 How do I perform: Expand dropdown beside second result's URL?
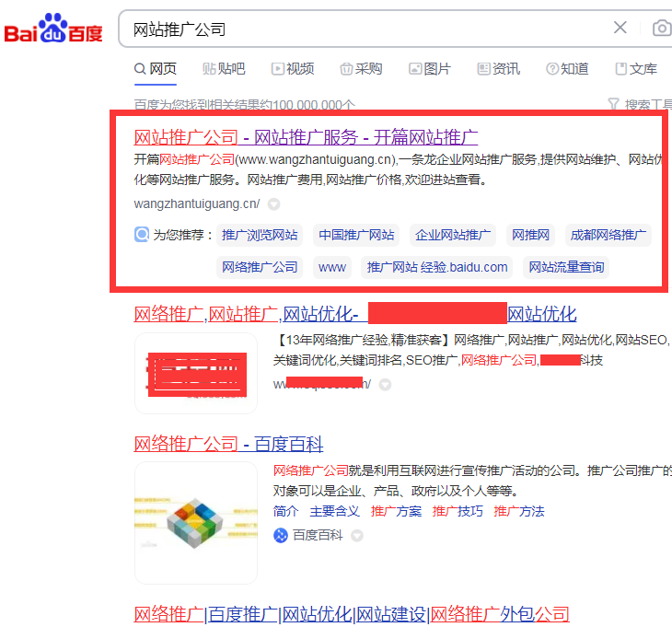pos(386,385)
